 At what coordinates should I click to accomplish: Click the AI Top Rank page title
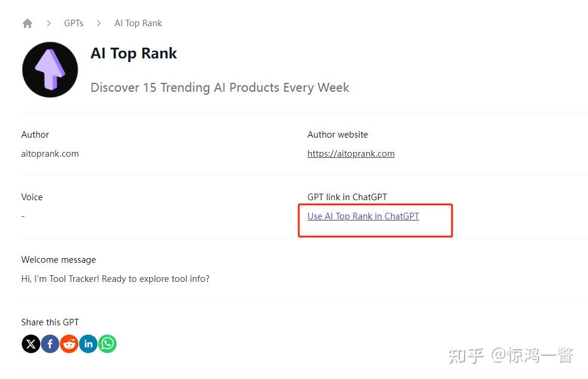point(134,53)
